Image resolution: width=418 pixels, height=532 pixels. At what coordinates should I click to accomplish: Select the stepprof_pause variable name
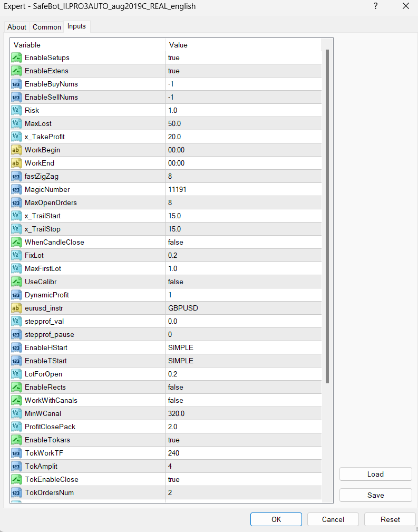(50, 334)
